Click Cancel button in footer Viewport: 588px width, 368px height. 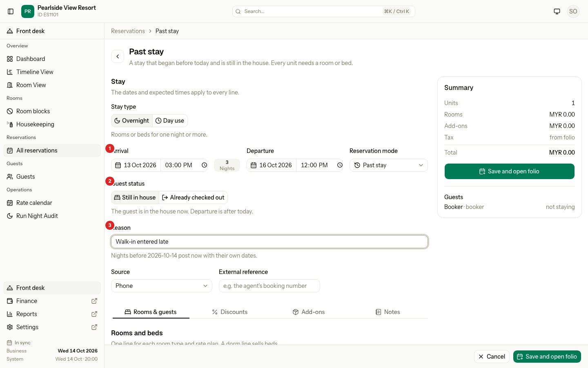pos(492,357)
